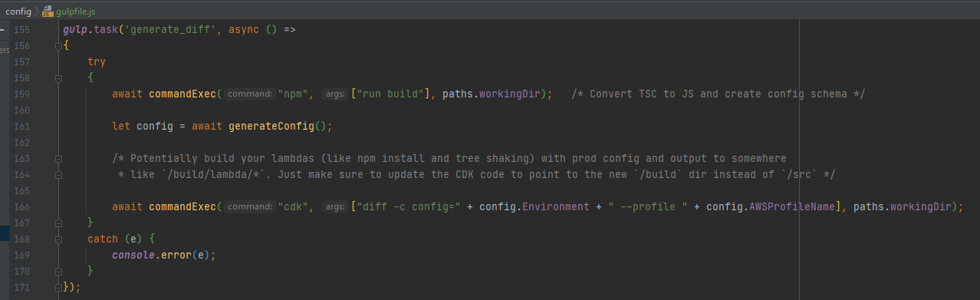The height and width of the screenshot is (300, 980).
Task: Click the comment fold end marker line 164
Action: [x=58, y=175]
